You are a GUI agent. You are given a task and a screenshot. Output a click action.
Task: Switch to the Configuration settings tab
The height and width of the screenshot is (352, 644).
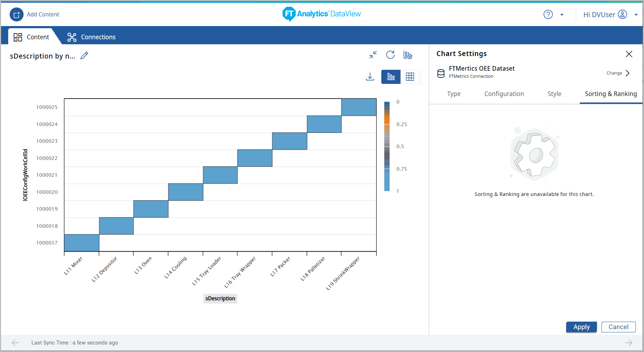(504, 94)
